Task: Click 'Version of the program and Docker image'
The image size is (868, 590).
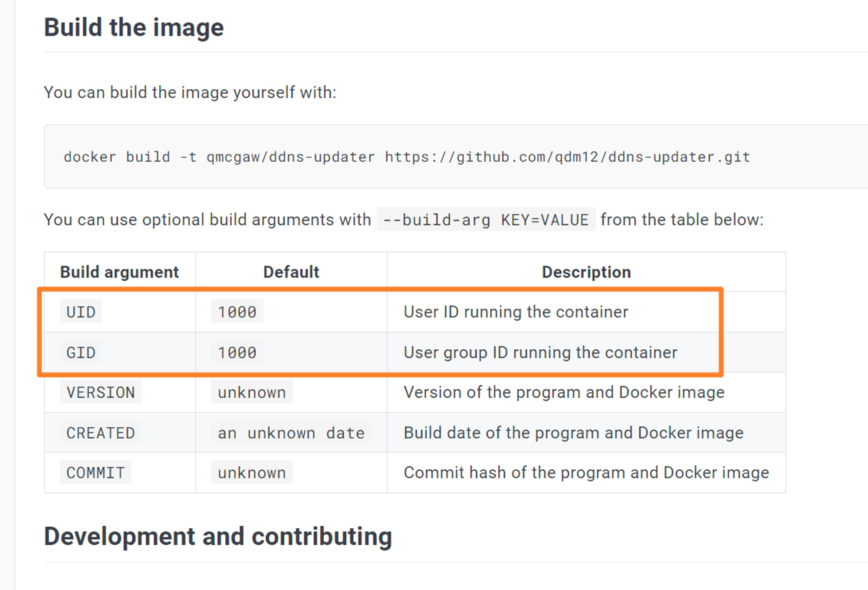Action: click(x=564, y=392)
